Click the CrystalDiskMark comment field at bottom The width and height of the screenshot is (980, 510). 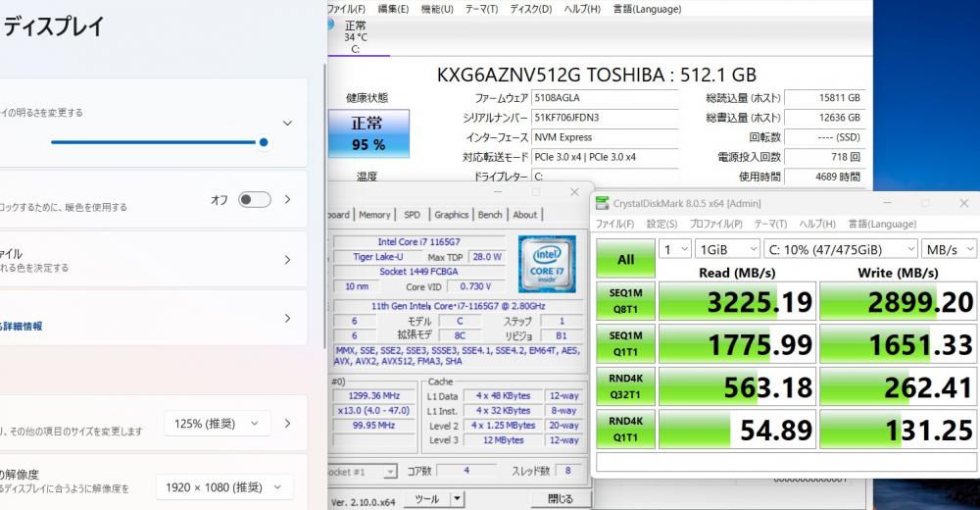786,461
